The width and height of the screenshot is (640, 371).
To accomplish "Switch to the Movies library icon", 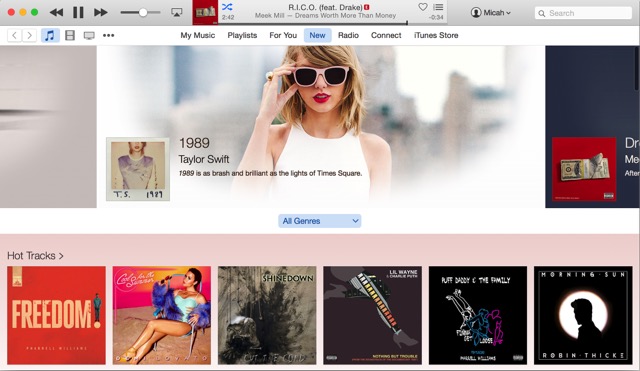I will [x=70, y=36].
